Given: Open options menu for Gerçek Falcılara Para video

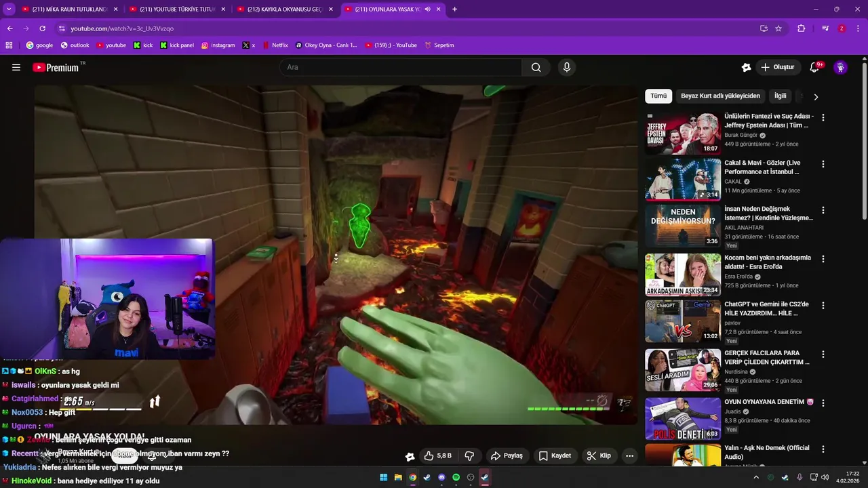Looking at the screenshot, I should click(x=823, y=354).
